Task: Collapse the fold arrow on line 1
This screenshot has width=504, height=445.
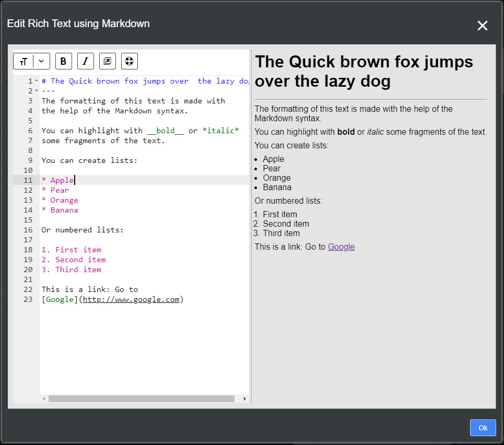Action: (36, 80)
